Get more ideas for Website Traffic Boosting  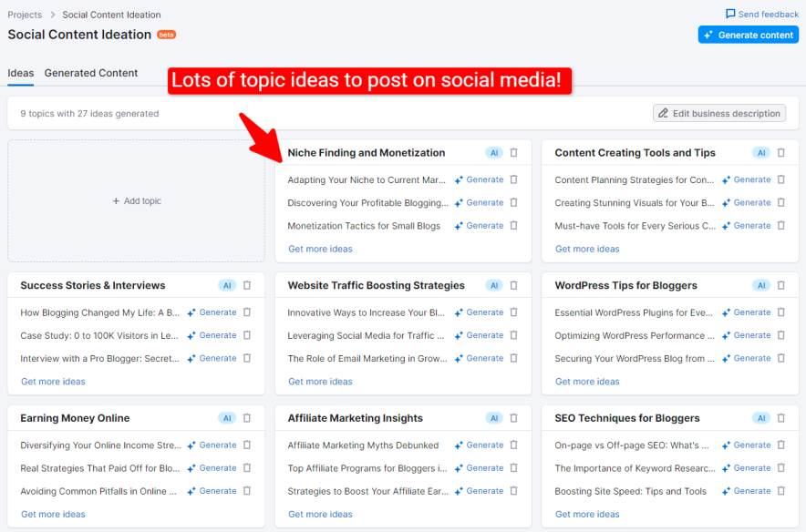320,382
